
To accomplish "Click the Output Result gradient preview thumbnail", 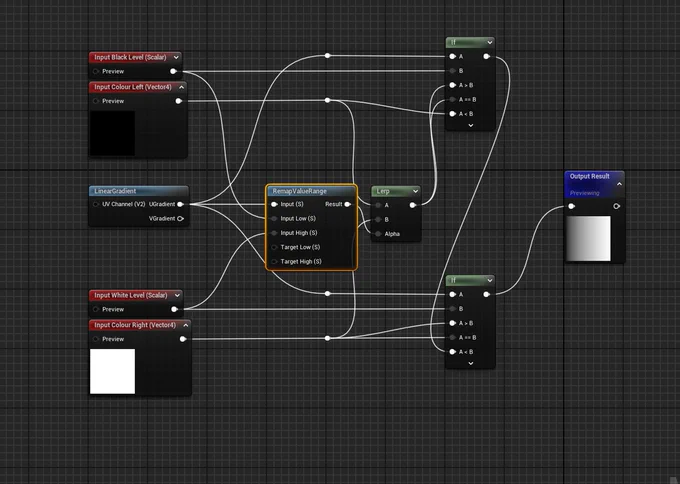I will (588, 239).
